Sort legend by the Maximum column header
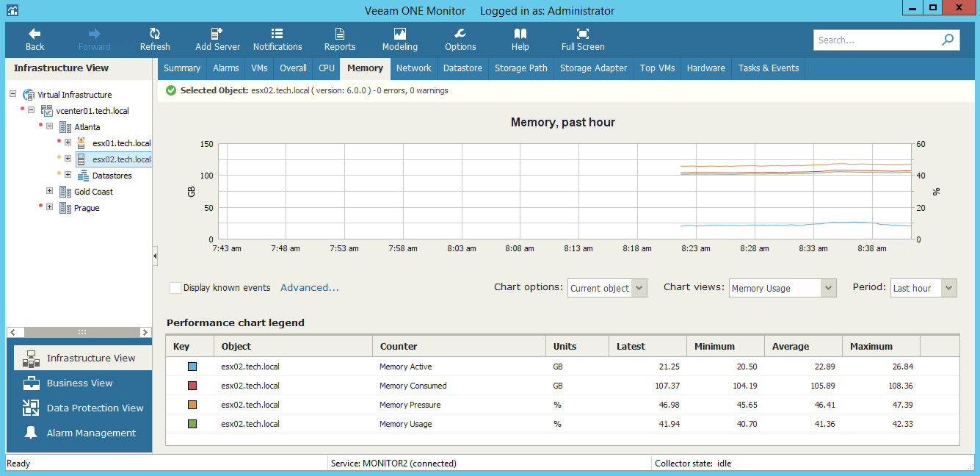This screenshot has height=476, width=980. pos(881,346)
